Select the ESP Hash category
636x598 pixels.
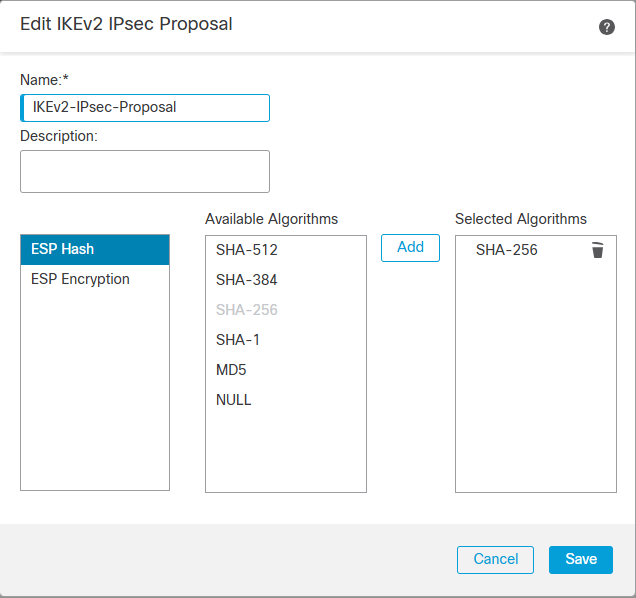coord(95,249)
